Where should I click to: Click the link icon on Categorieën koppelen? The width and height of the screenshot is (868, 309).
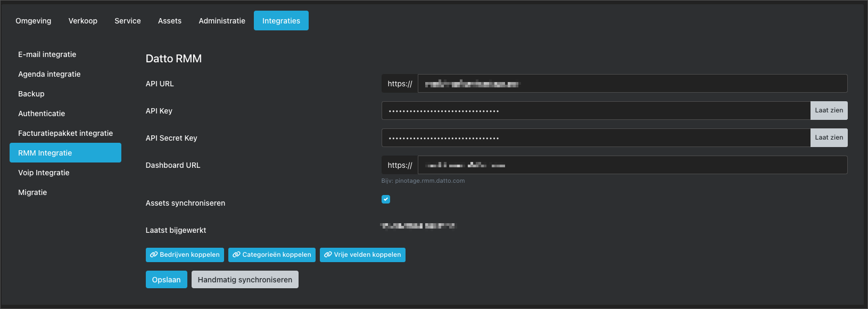coord(236,255)
